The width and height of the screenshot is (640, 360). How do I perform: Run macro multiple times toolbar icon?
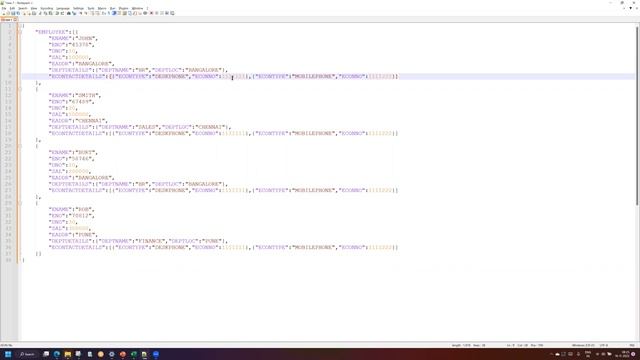[167, 13]
